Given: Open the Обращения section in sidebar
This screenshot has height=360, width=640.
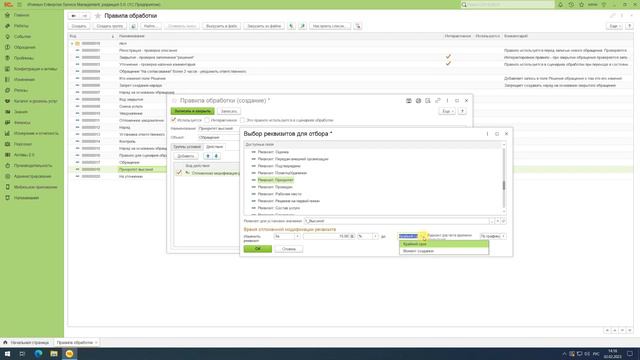Looking at the screenshot, I should pyautogui.click(x=24, y=47).
